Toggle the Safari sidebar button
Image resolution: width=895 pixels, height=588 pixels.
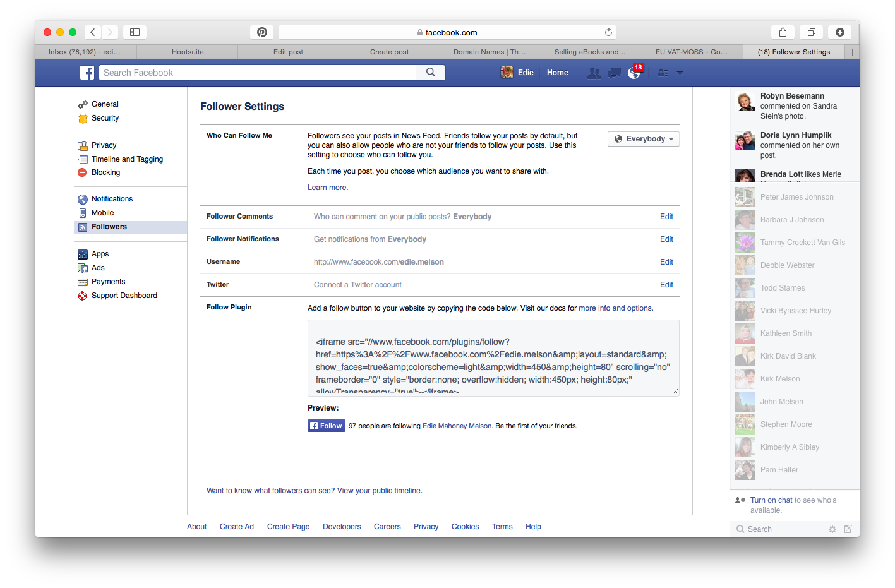pos(135,32)
